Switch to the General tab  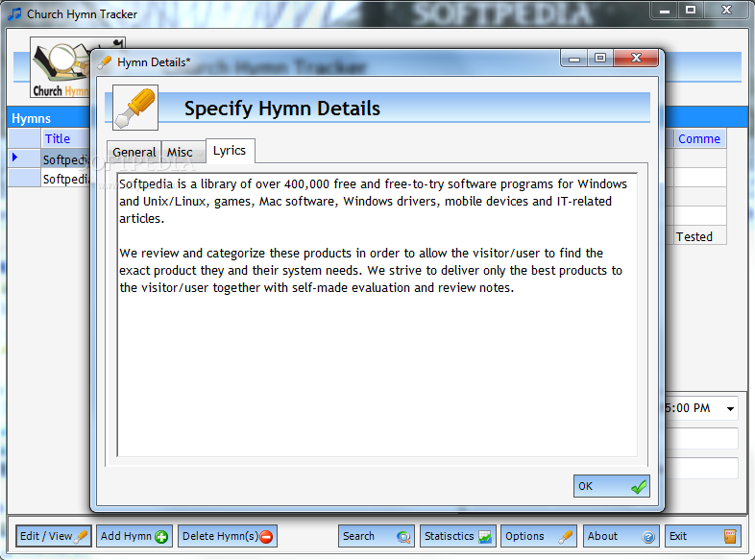pos(134,152)
